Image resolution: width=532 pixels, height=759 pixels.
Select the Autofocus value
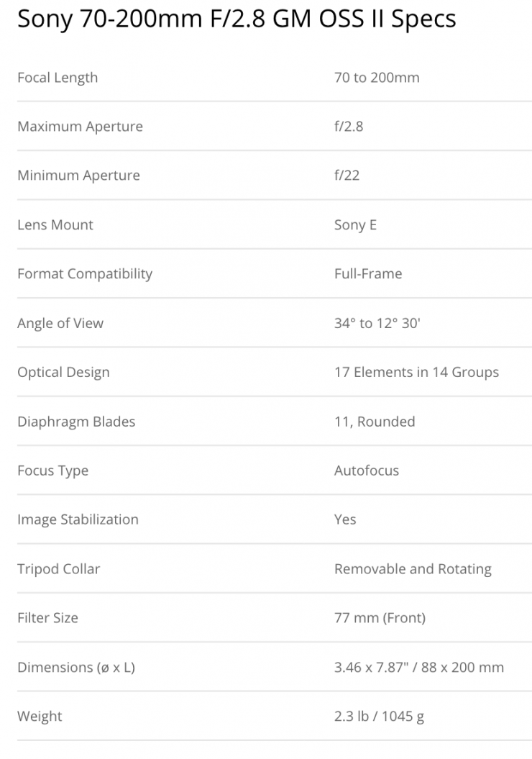pyautogui.click(x=367, y=471)
